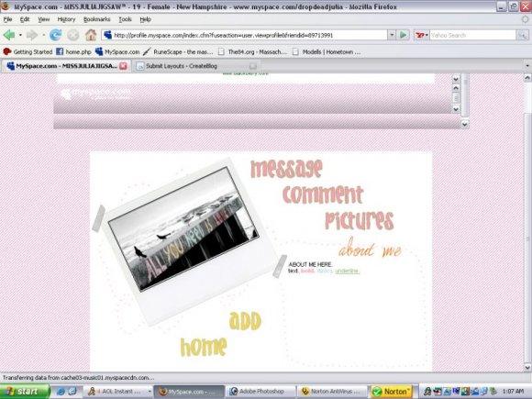Close the Submit Layouts tab
Image resolution: width=532 pixels, height=399 pixels.
[253, 66]
